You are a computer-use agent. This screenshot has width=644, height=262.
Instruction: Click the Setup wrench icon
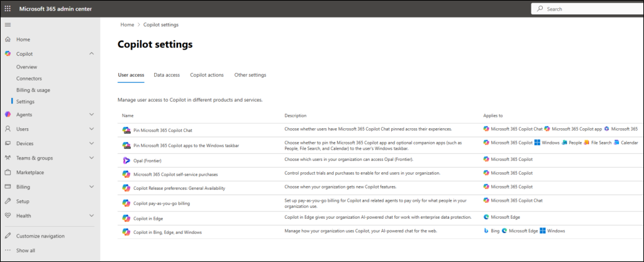click(8, 201)
